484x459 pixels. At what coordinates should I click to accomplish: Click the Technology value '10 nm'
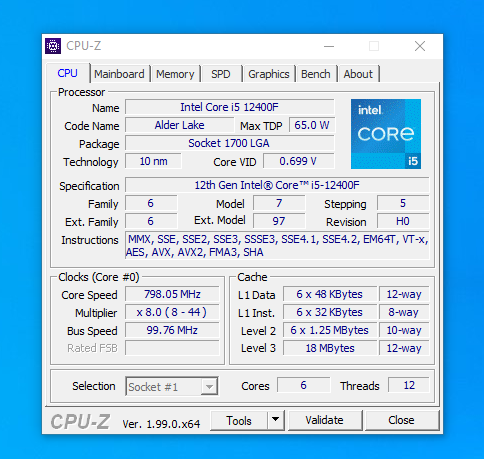153,161
